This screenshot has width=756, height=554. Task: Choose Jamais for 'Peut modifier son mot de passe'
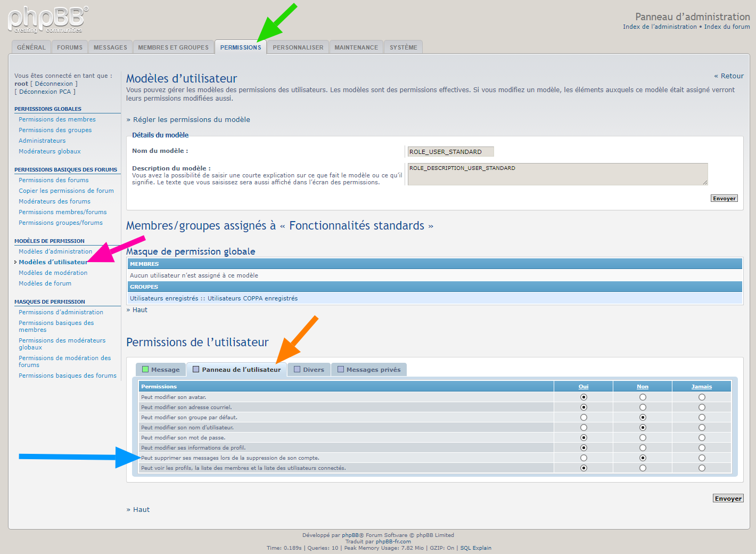click(702, 438)
